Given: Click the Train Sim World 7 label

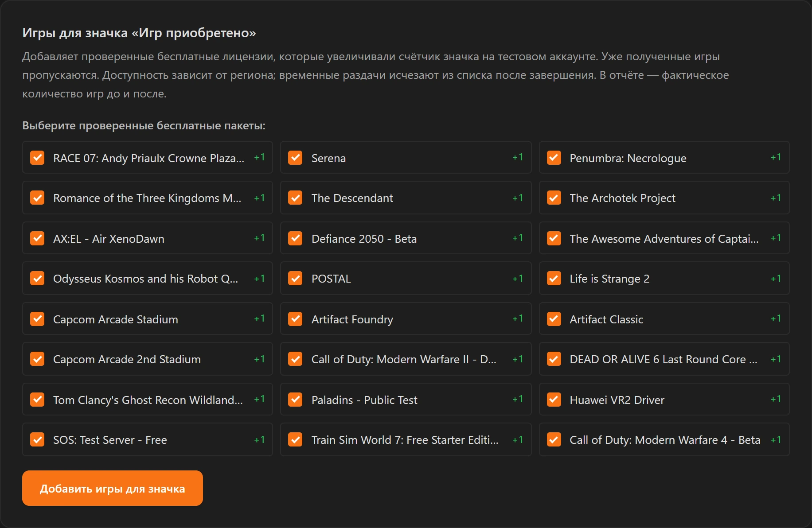Looking at the screenshot, I should pos(405,440).
